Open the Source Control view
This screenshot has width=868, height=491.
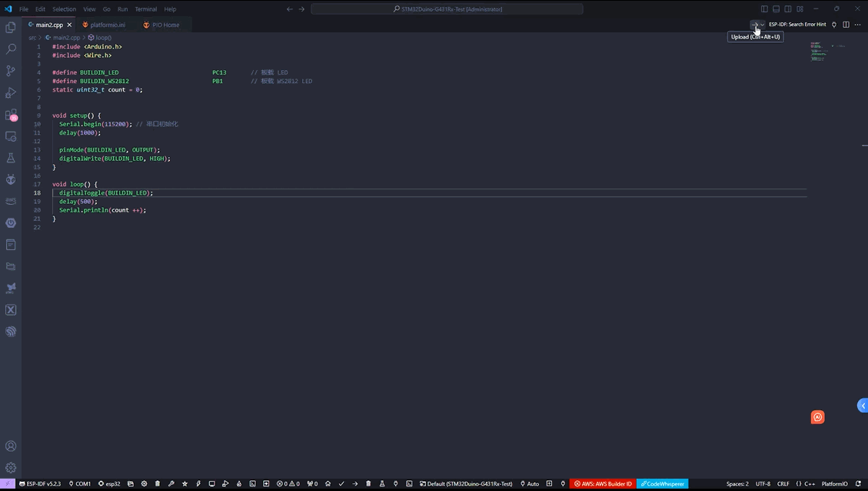[11, 71]
